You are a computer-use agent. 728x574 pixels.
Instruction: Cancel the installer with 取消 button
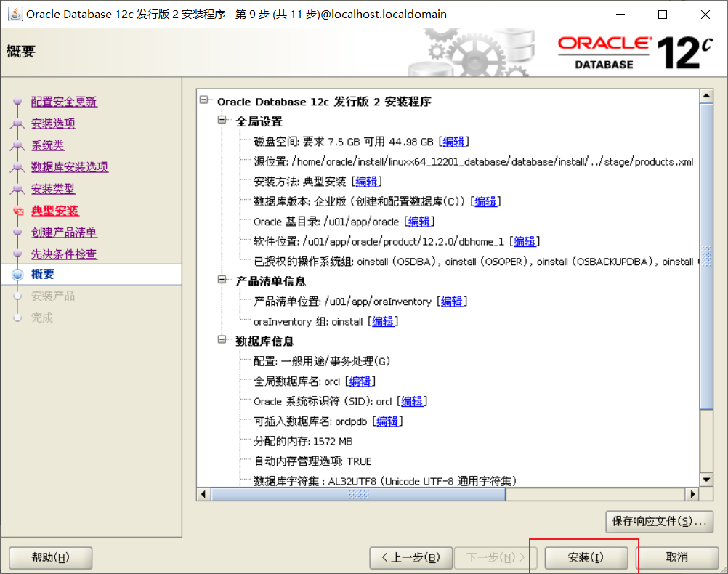[677, 557]
